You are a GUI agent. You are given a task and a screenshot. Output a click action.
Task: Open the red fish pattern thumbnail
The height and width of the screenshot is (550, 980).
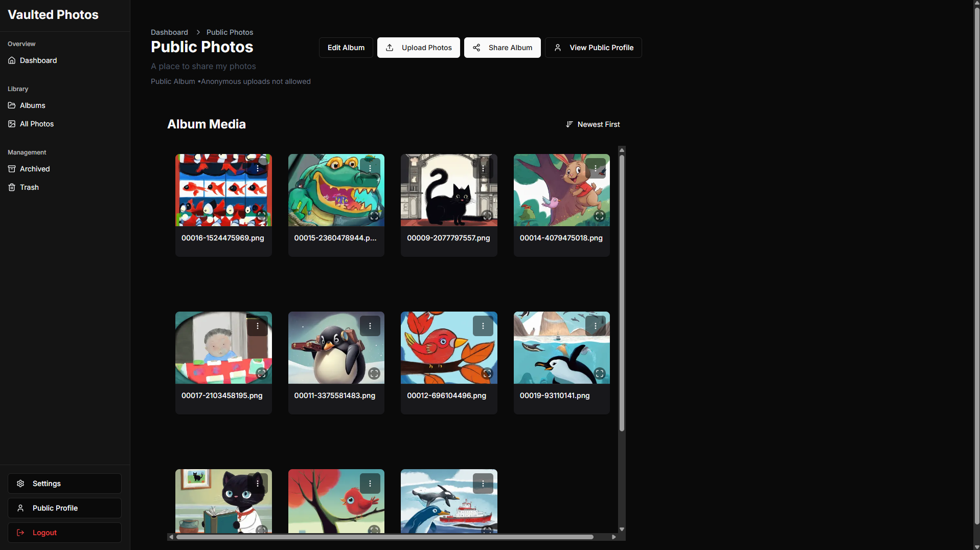tap(223, 190)
